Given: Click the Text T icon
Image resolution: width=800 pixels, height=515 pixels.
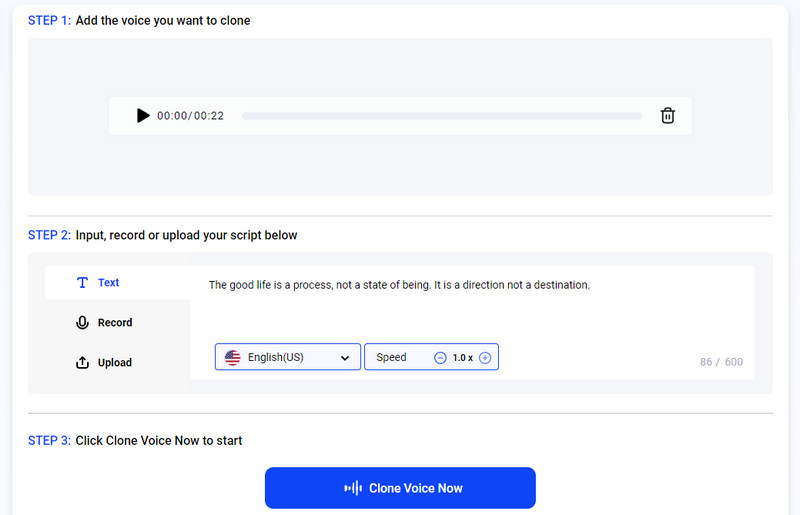Looking at the screenshot, I should pyautogui.click(x=83, y=283).
